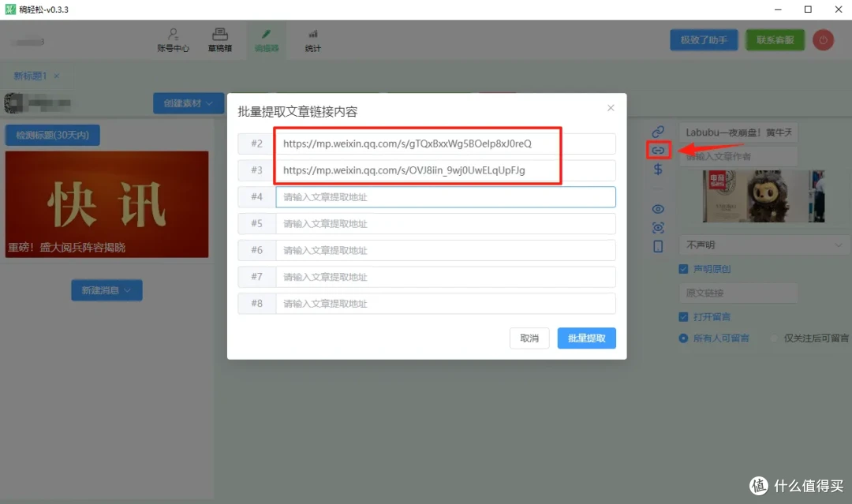Focus the #4 article URL field
852x504 pixels.
click(x=446, y=197)
